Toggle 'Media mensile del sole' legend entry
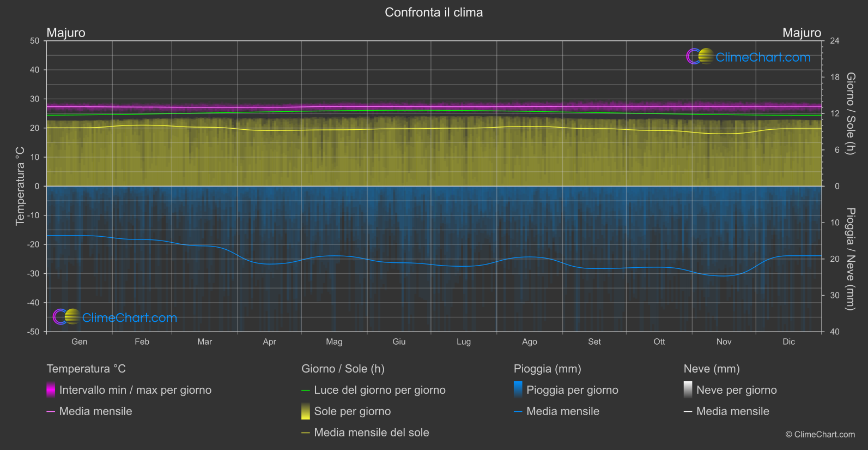This screenshot has height=450, width=868. (371, 433)
